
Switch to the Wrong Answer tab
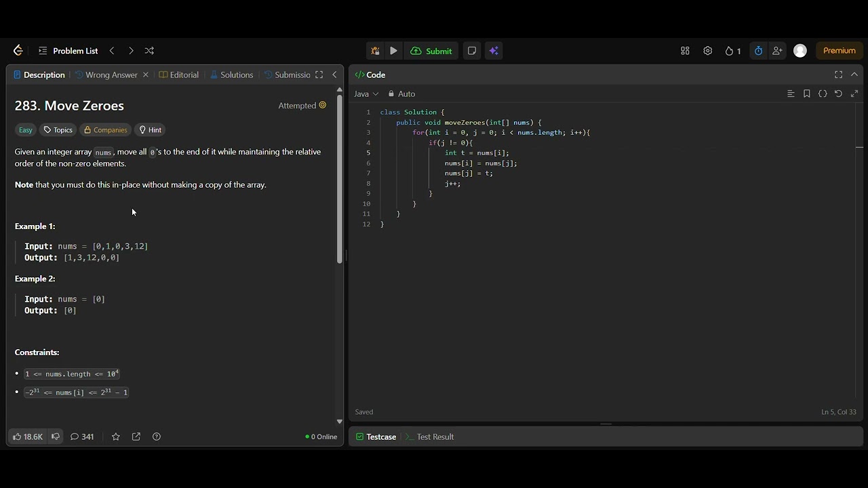106,75
